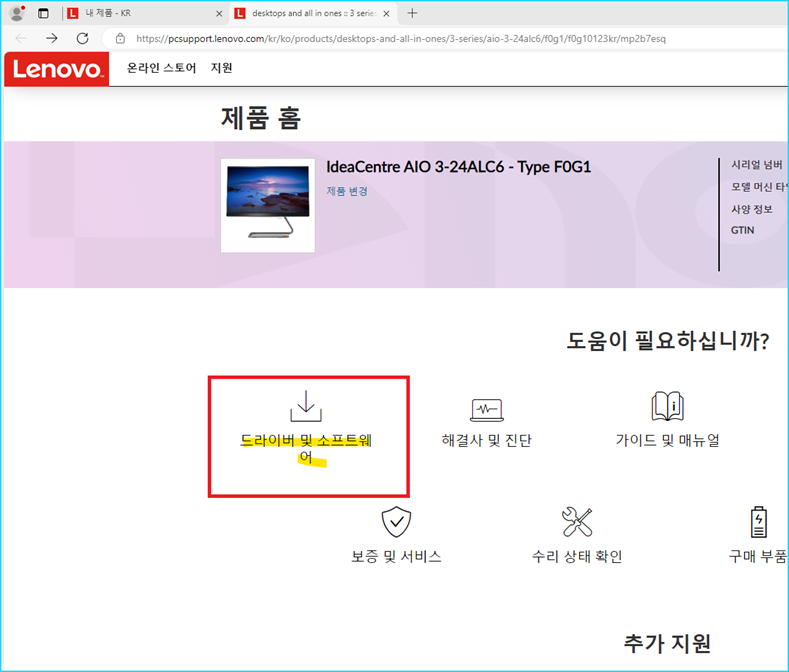Switch to the 내 제품 - KR tab
The height and width of the screenshot is (672, 789).
pos(146,13)
